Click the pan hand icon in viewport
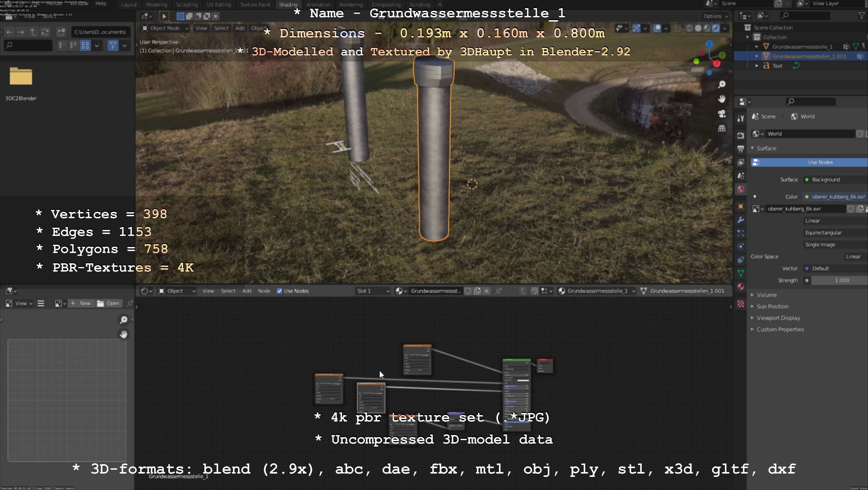This screenshot has height=490, width=868. [721, 99]
